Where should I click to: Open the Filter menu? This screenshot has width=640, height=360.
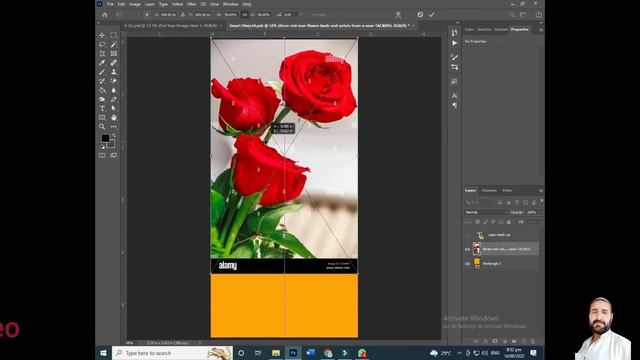(191, 4)
